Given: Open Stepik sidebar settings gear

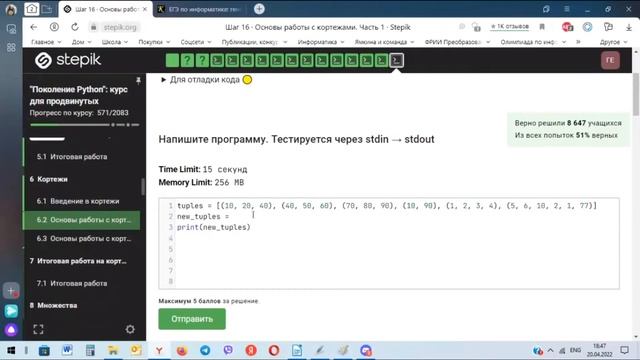Looking at the screenshot, I should [x=130, y=329].
